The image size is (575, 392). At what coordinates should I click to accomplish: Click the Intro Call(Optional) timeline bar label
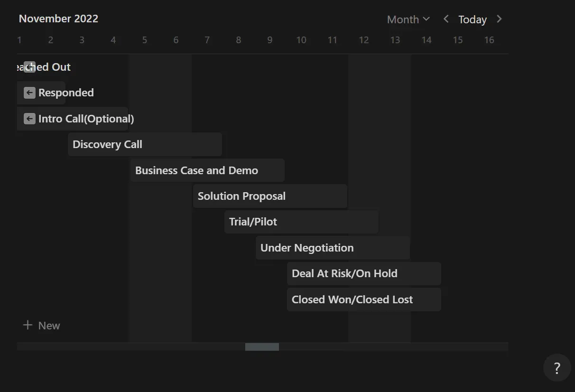[86, 119]
